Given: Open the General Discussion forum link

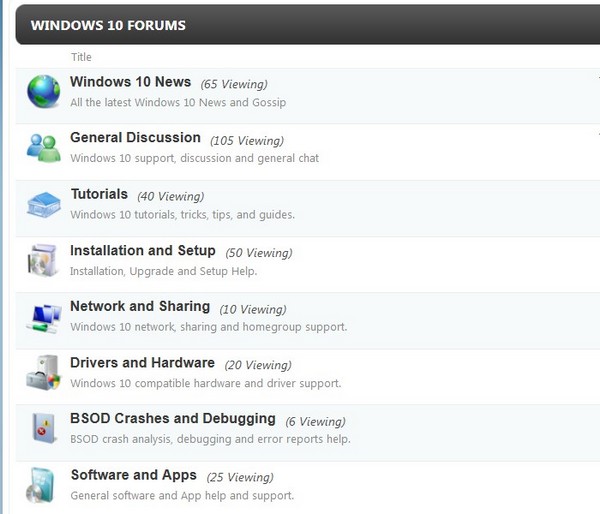Looking at the screenshot, I should click(135, 138).
